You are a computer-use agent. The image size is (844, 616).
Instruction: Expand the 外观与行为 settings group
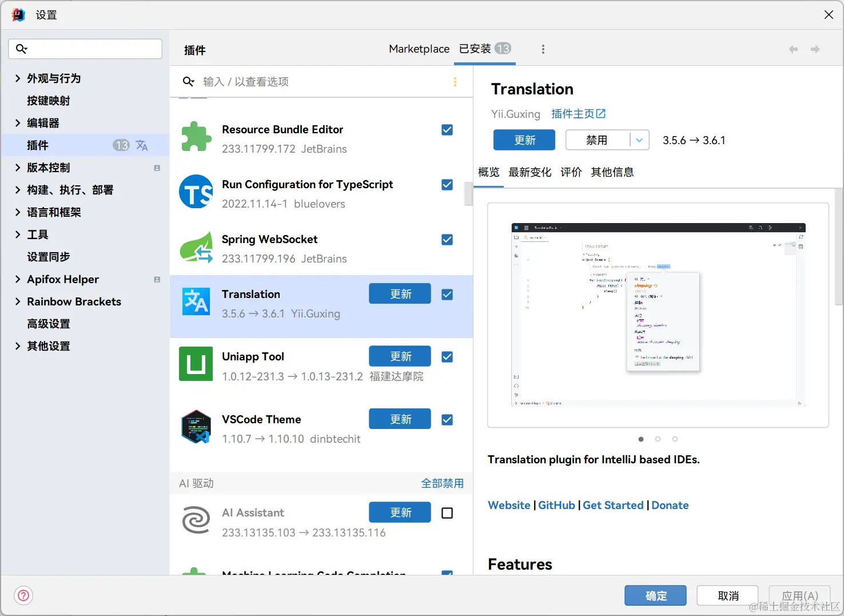[x=18, y=78]
